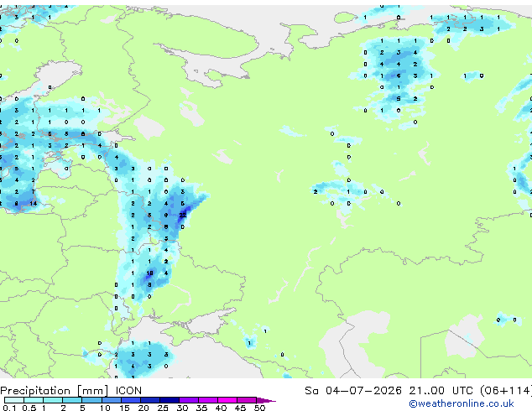Click the 35–40 mm violet legend swatch
The image size is (532, 411).
[207, 400]
